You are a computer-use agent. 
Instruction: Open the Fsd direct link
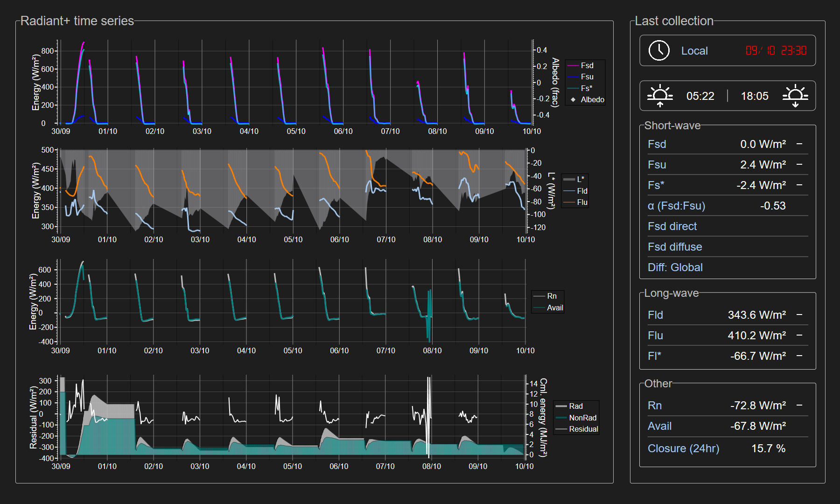[672, 226]
